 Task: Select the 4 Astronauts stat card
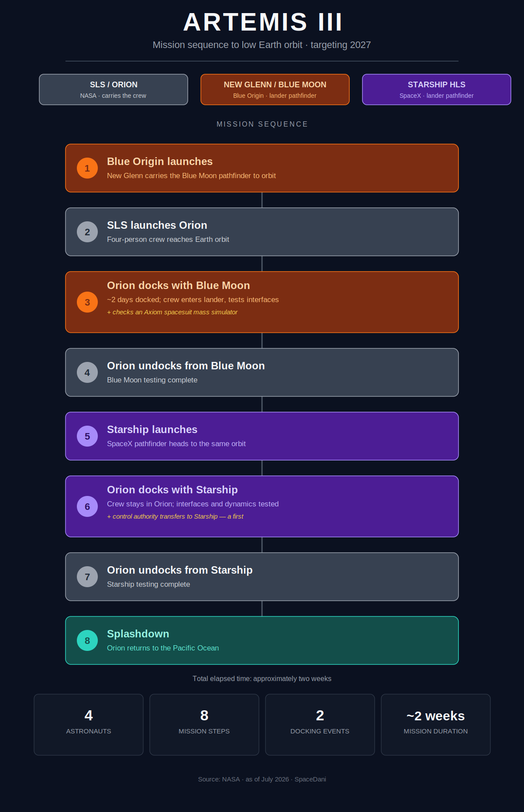pos(89,725)
